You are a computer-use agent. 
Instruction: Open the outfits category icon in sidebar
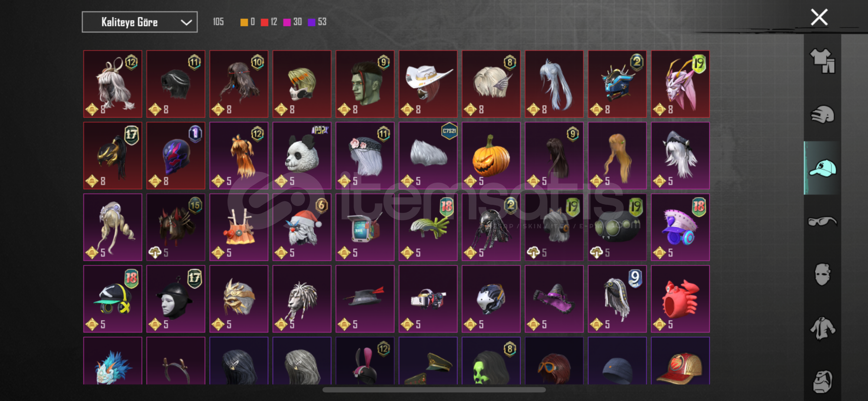(822, 61)
